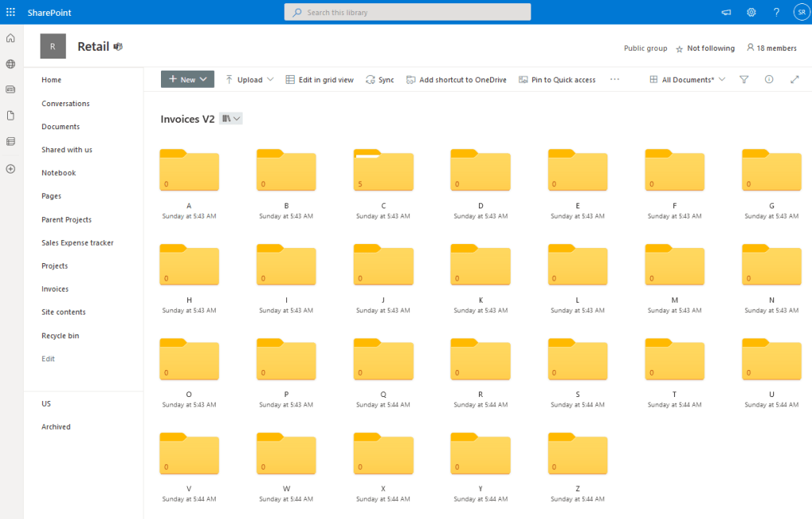Open the New dropdown menu
This screenshot has width=812, height=519.
click(x=187, y=79)
